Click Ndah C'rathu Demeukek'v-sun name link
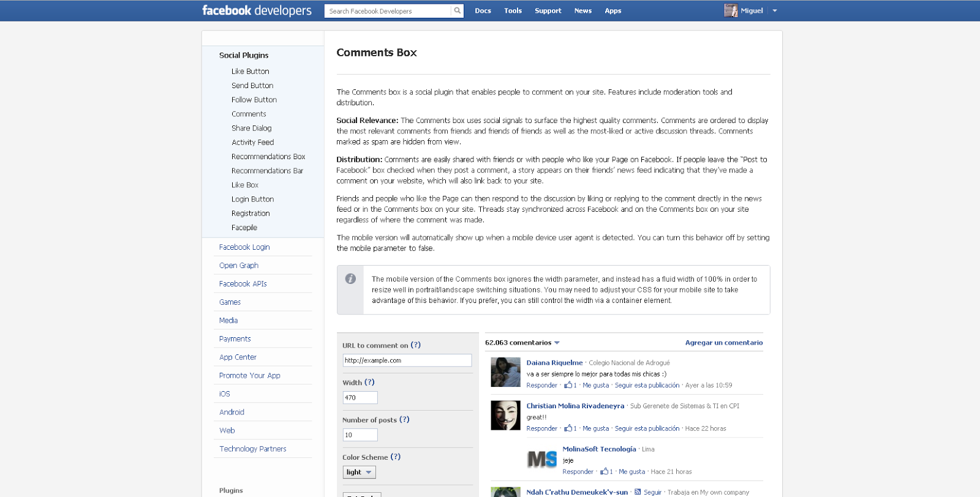This screenshot has height=497, width=980. [577, 492]
